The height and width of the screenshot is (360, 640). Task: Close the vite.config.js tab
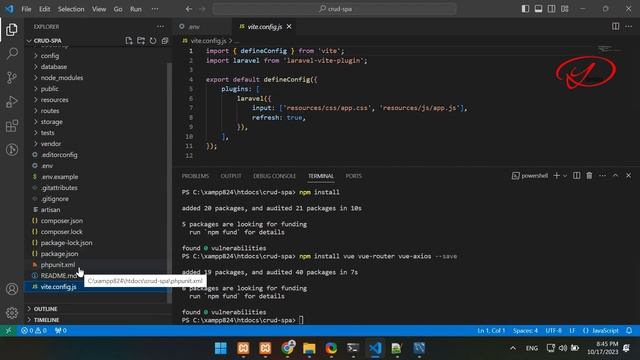coord(289,27)
